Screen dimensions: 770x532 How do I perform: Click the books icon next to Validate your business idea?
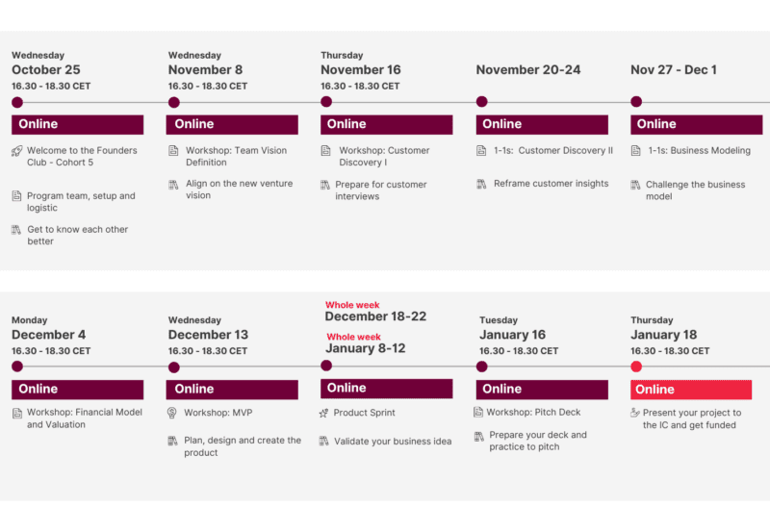click(323, 442)
